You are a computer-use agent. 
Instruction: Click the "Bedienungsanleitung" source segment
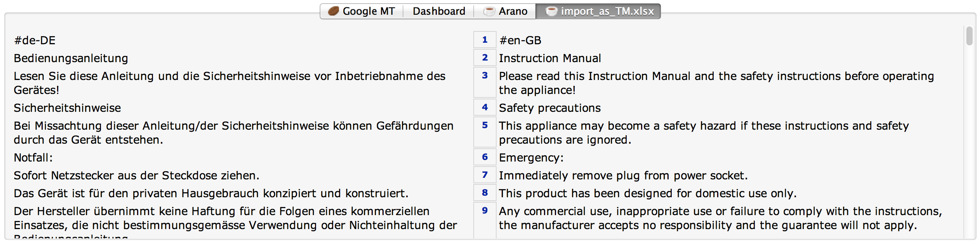(x=71, y=58)
